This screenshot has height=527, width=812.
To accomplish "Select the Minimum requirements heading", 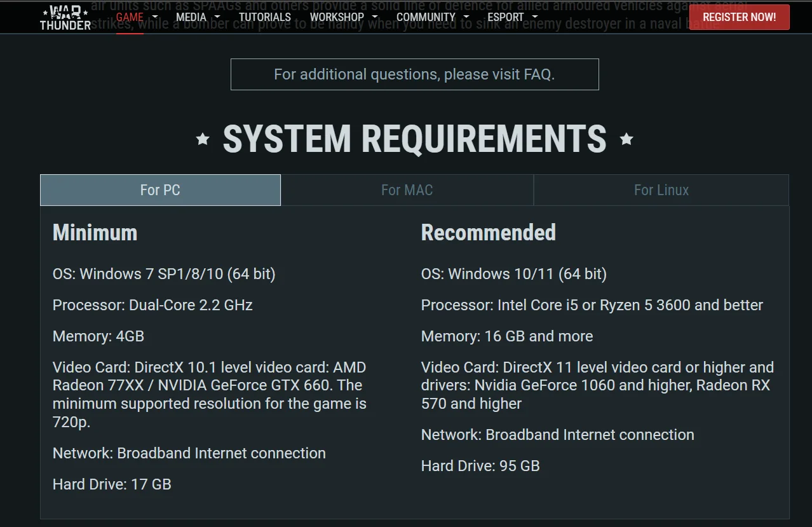I will click(94, 233).
